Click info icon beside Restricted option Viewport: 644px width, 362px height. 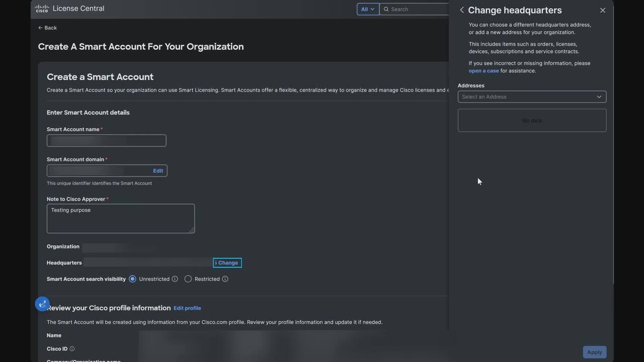(x=225, y=279)
